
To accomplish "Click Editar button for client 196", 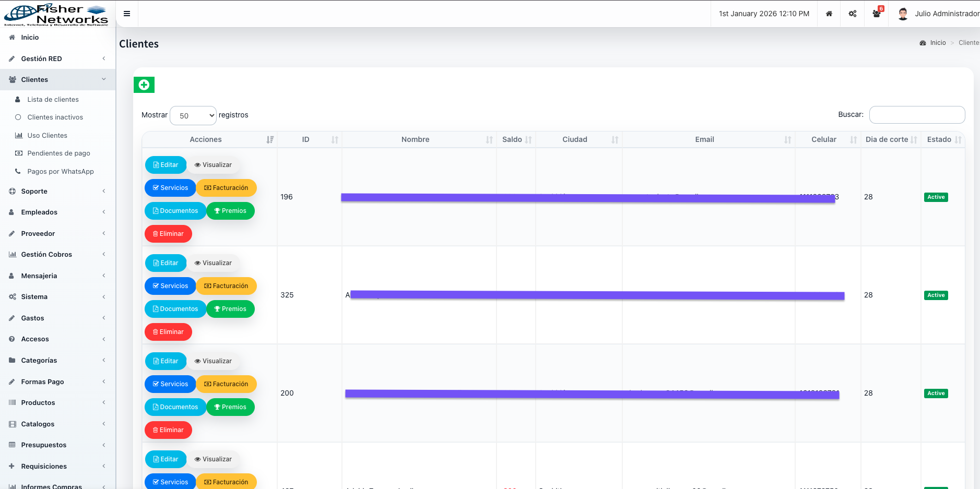I will coord(166,165).
